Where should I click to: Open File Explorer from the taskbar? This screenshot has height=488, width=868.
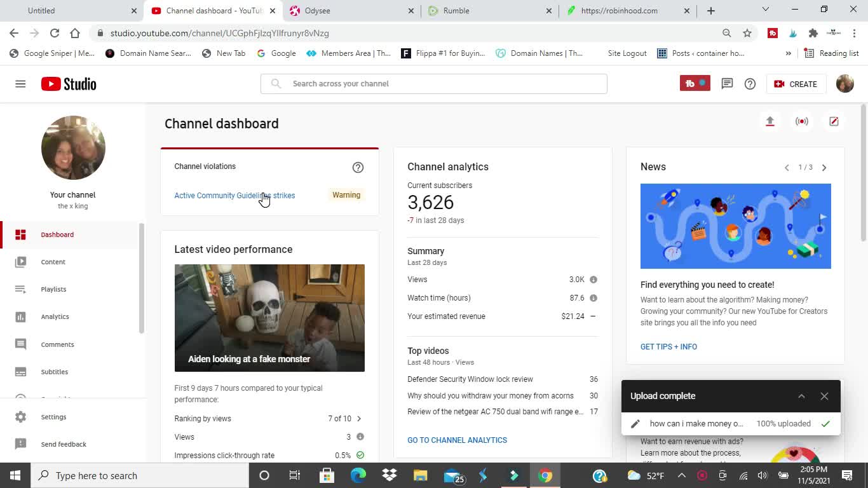coord(420,475)
